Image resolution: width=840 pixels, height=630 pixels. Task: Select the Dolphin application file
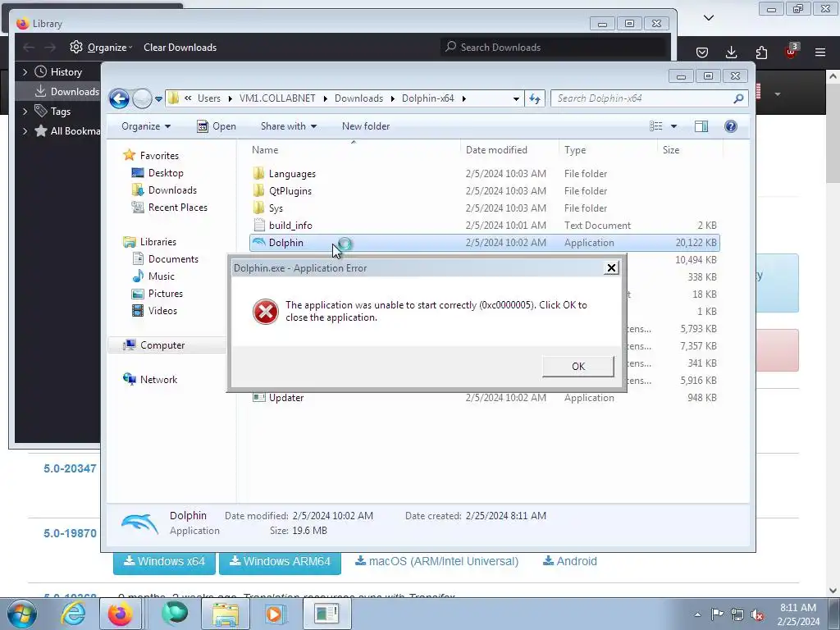[484, 243]
